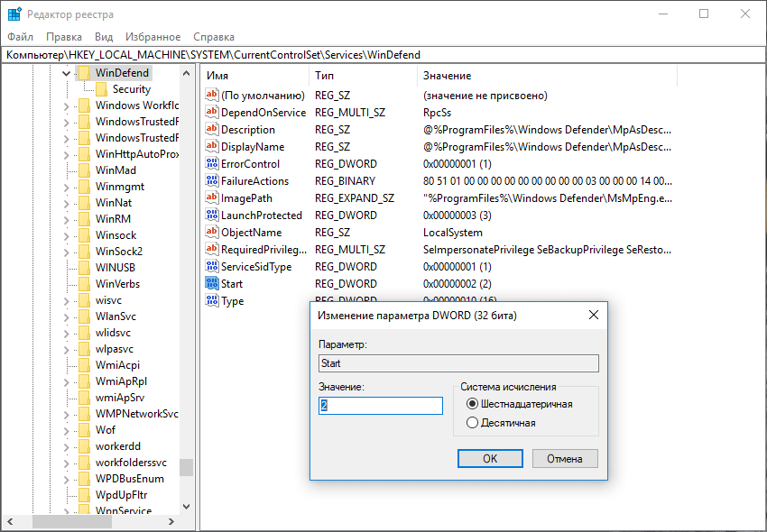Screen dimensions: 767x532
Task: Select the DependOnService value icon
Action: (212, 112)
